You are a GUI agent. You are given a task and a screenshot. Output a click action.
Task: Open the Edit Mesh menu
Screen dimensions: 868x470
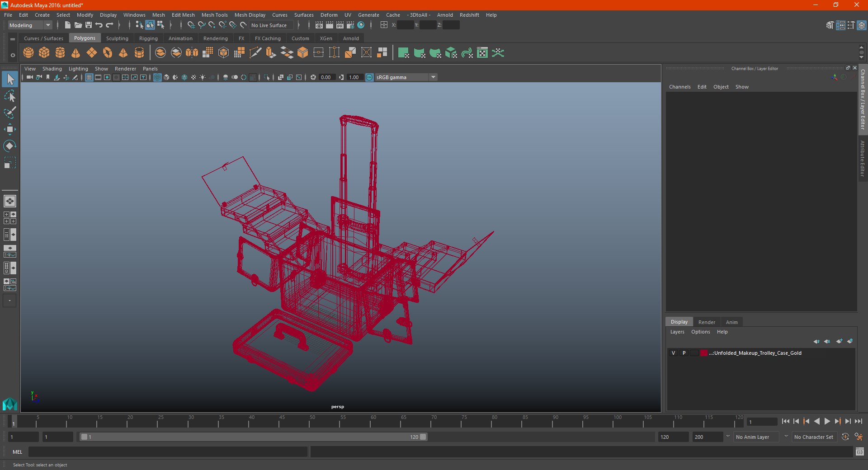pyautogui.click(x=183, y=15)
